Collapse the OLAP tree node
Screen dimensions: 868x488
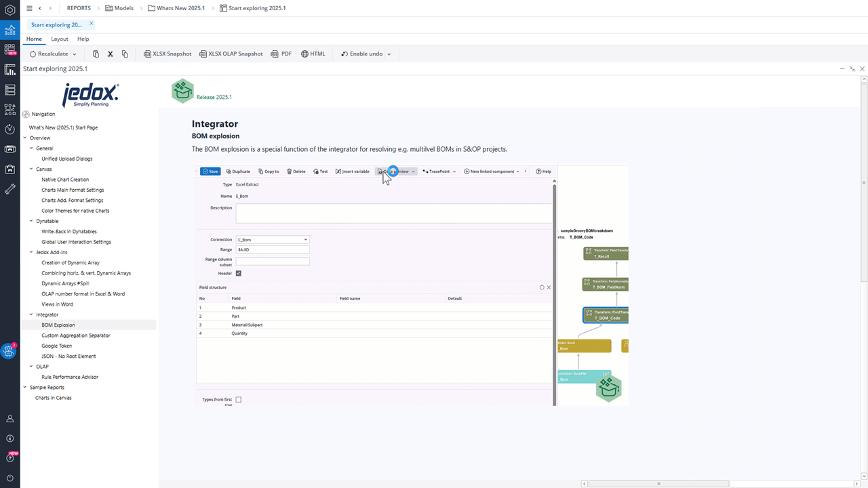coord(31,367)
